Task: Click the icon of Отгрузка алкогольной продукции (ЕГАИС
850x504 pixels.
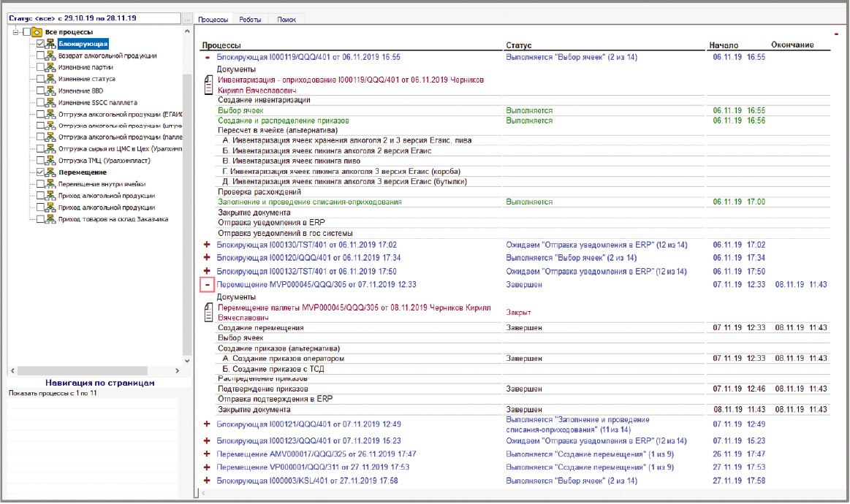Action: [50, 115]
